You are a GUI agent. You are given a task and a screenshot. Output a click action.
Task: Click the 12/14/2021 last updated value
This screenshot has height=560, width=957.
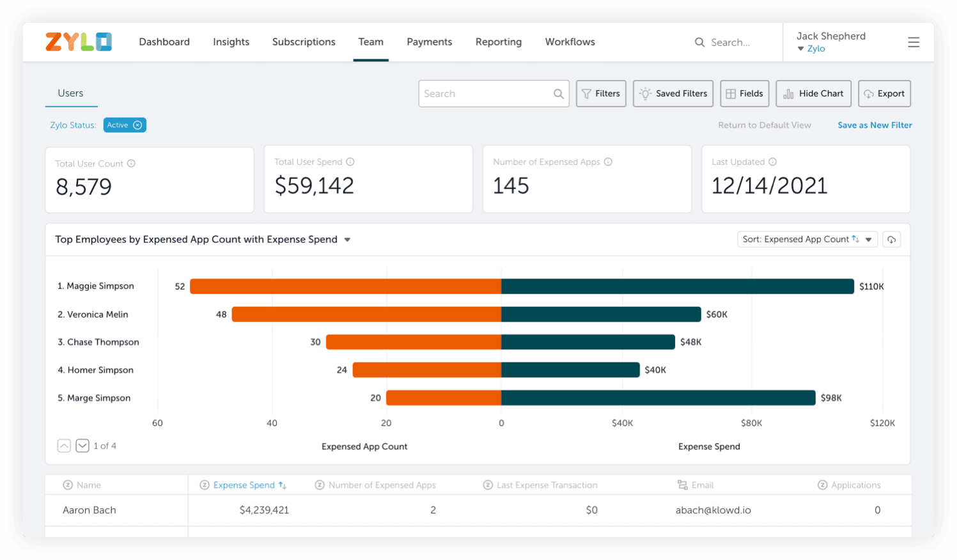(769, 185)
